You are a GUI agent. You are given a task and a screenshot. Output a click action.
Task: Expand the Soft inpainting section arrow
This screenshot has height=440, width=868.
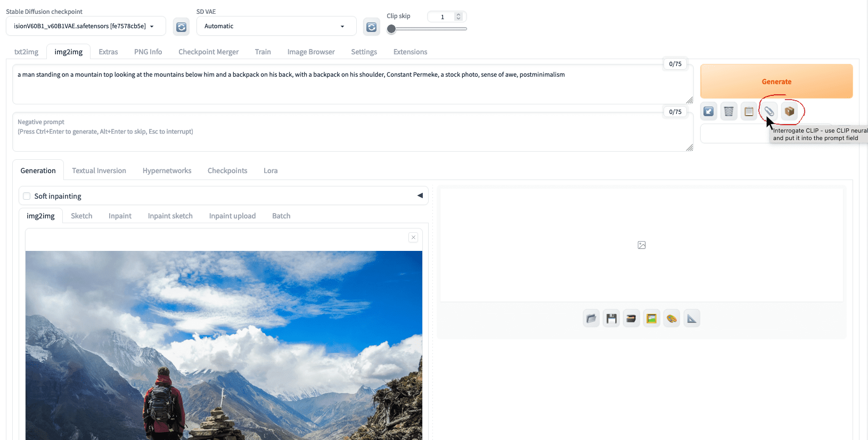(x=420, y=195)
